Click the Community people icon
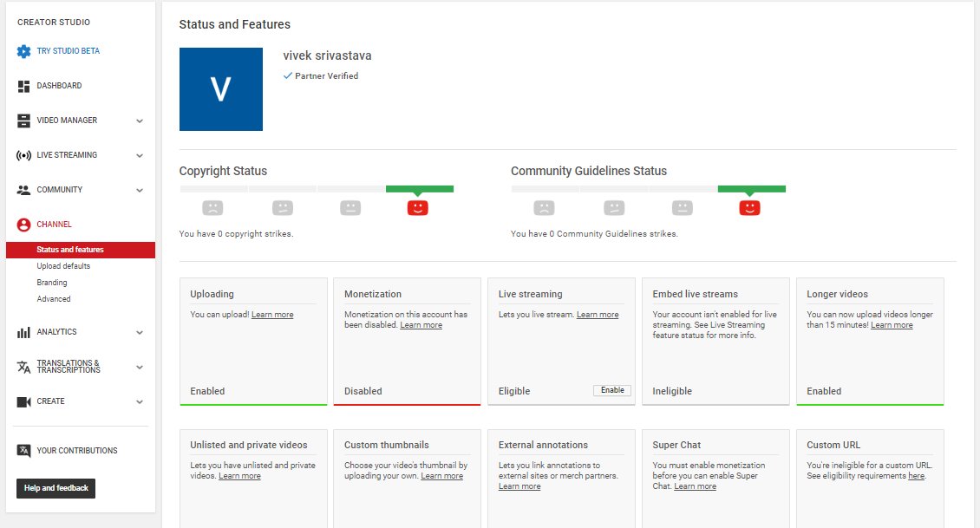 23,190
